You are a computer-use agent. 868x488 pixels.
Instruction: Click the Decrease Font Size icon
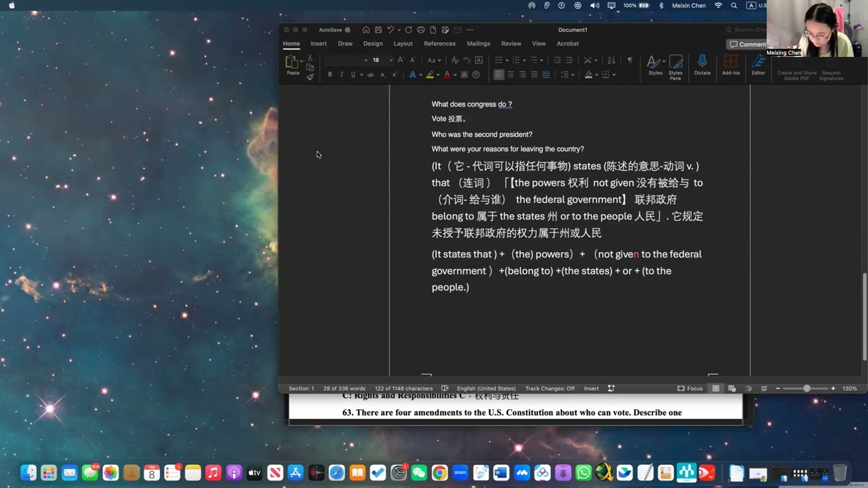click(x=413, y=60)
